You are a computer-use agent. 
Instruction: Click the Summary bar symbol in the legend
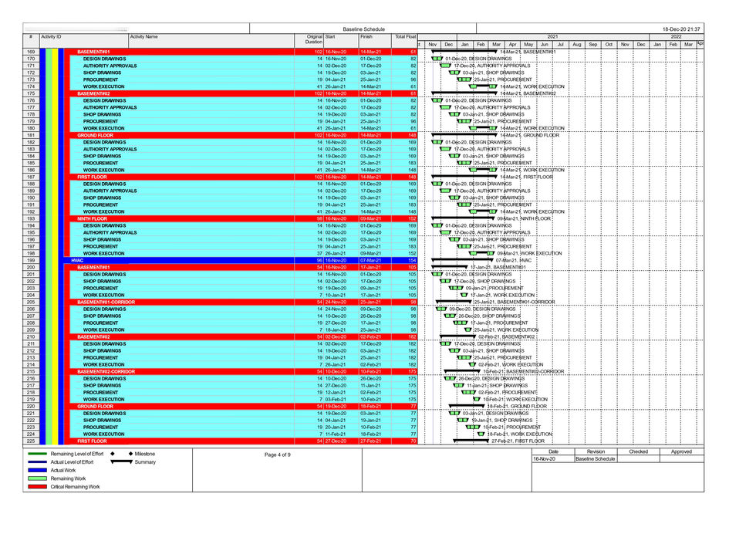(123, 462)
